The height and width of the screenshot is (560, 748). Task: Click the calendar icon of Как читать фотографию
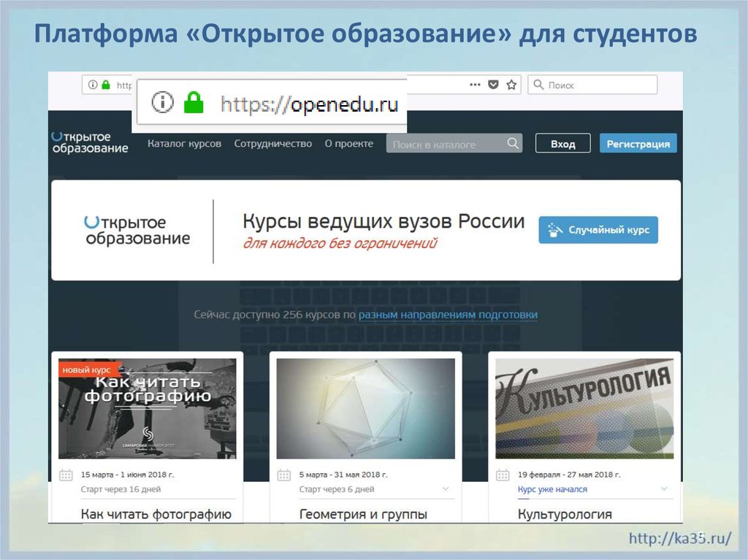pyautogui.click(x=66, y=475)
